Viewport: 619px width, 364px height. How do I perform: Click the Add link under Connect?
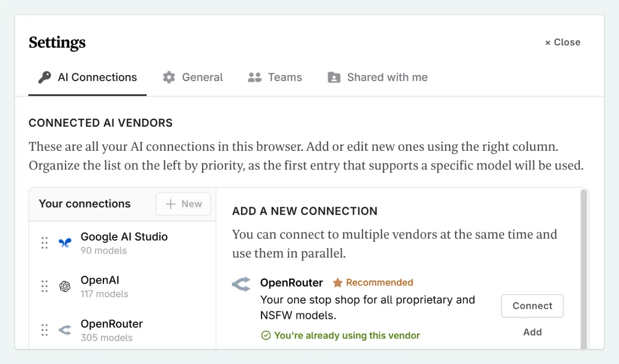[x=532, y=332]
